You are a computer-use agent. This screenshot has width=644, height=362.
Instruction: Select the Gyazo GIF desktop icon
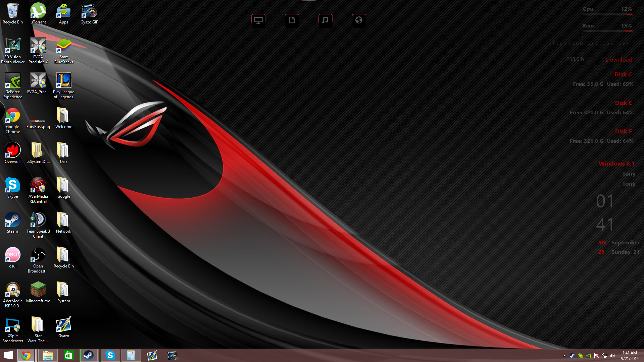[89, 13]
